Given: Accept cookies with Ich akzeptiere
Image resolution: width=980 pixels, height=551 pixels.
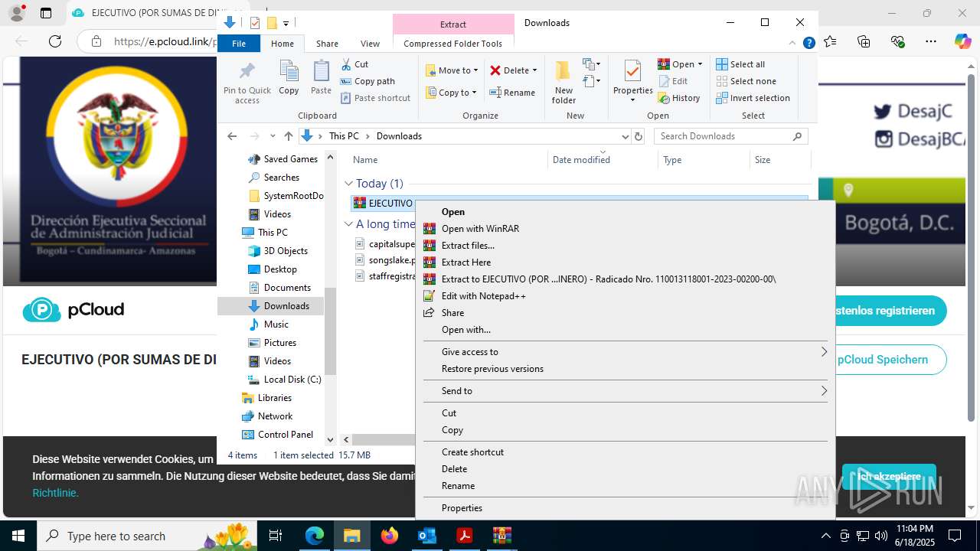Looking at the screenshot, I should [x=889, y=477].
